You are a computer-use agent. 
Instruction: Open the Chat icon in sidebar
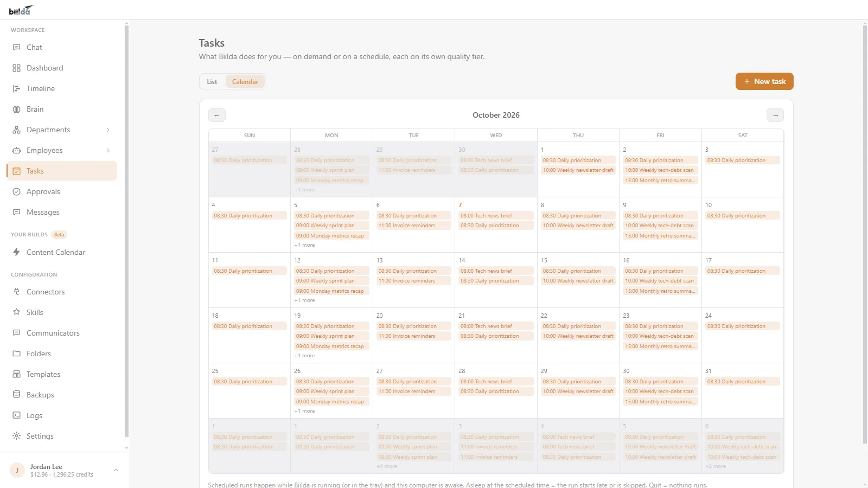click(16, 47)
